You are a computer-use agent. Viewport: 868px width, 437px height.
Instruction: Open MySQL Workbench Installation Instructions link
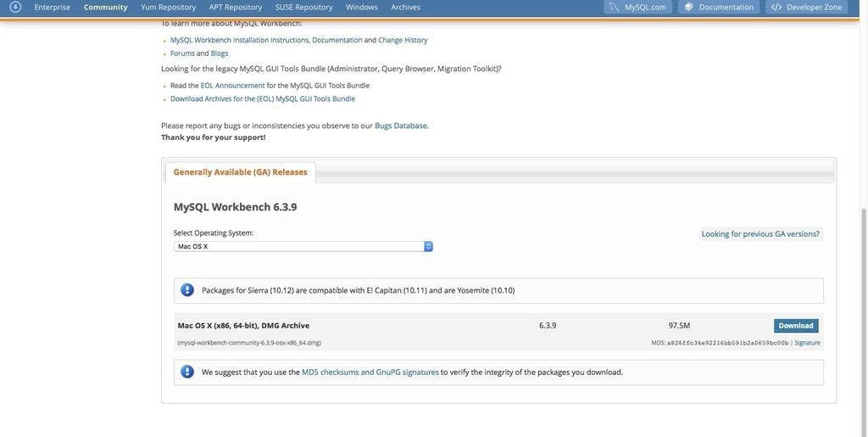[240, 40]
